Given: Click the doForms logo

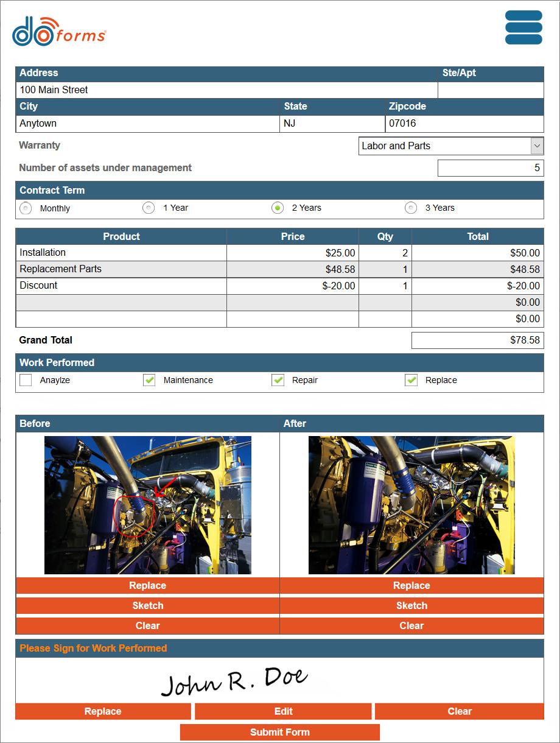Looking at the screenshot, I should (x=59, y=32).
